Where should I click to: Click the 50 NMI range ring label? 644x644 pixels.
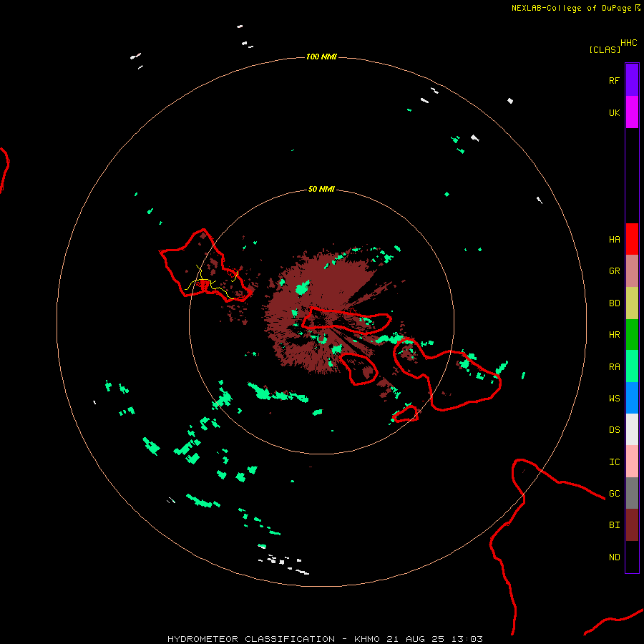click(321, 189)
